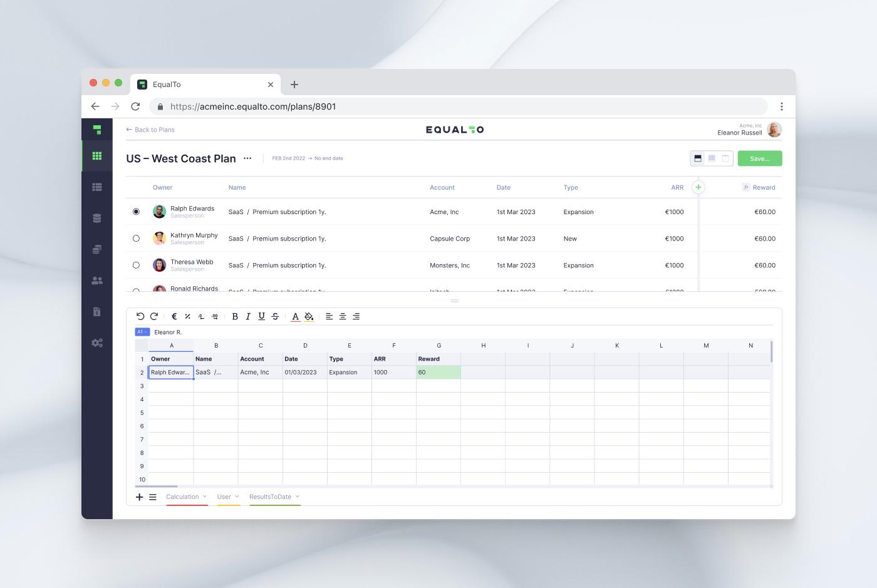Select the Kathryn Murphy radio button
The width and height of the screenshot is (877, 588).
click(136, 239)
